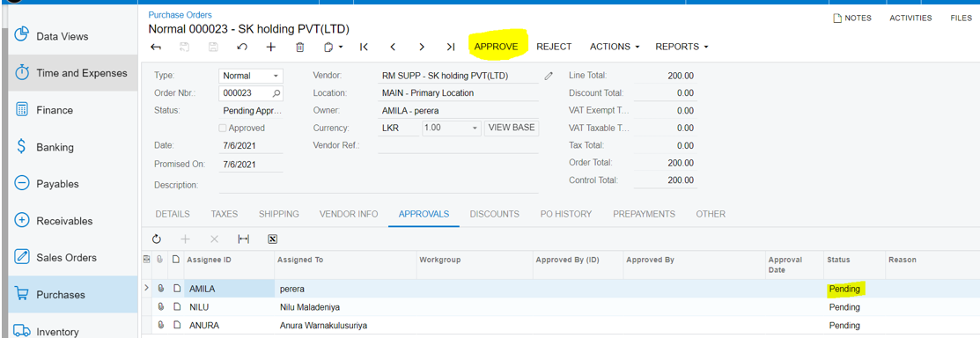
Task: Undo changes with the cancel icon
Action: click(242, 47)
